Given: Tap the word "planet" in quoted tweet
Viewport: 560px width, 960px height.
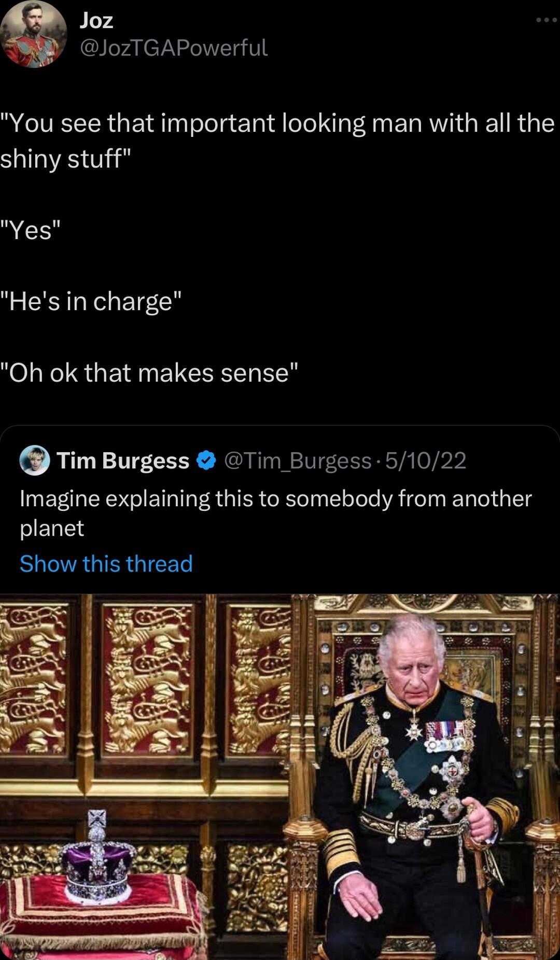Looking at the screenshot, I should [x=52, y=528].
